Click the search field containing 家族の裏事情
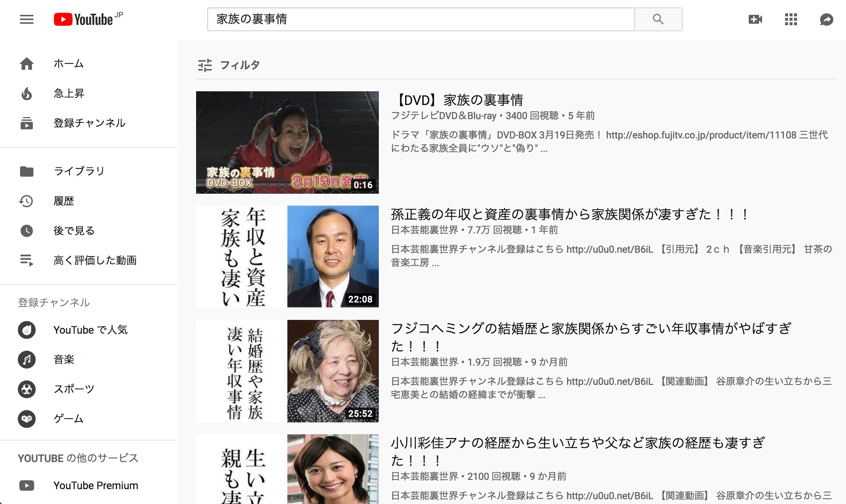Viewport: 846px width, 504px height. (421, 19)
